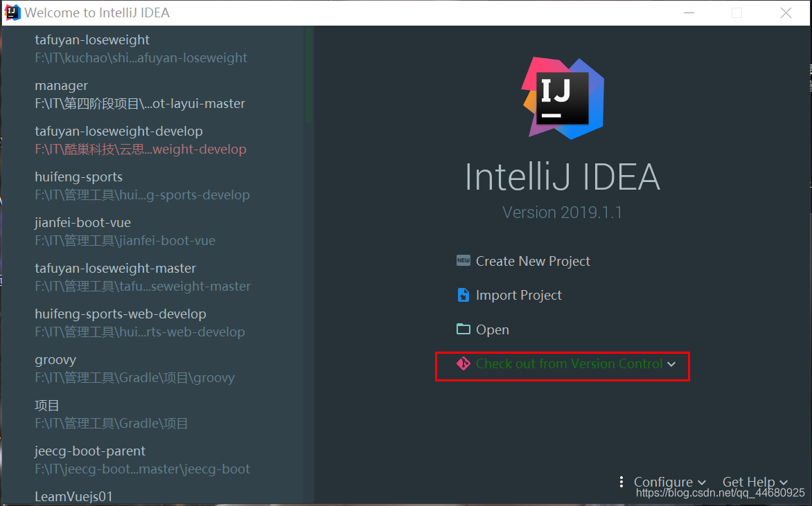Open recent project tafuyan-loseweight-master
The width and height of the screenshot is (812, 506).
(116, 268)
